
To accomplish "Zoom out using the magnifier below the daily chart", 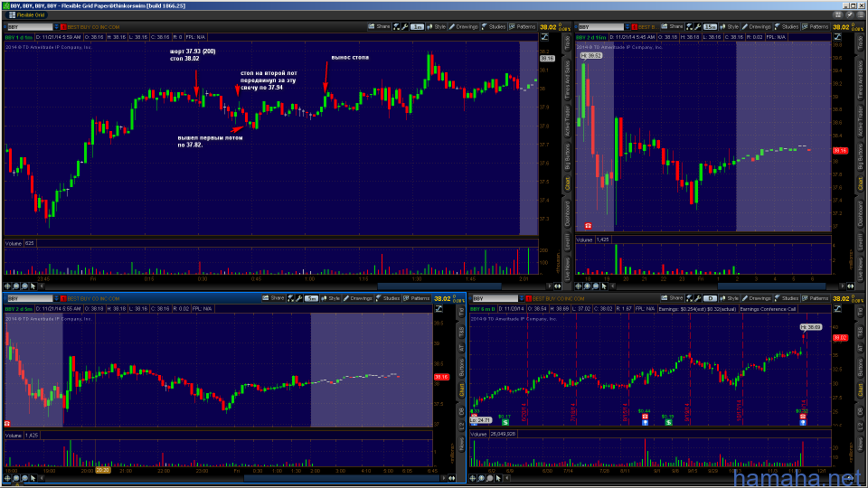I will click(489, 477).
